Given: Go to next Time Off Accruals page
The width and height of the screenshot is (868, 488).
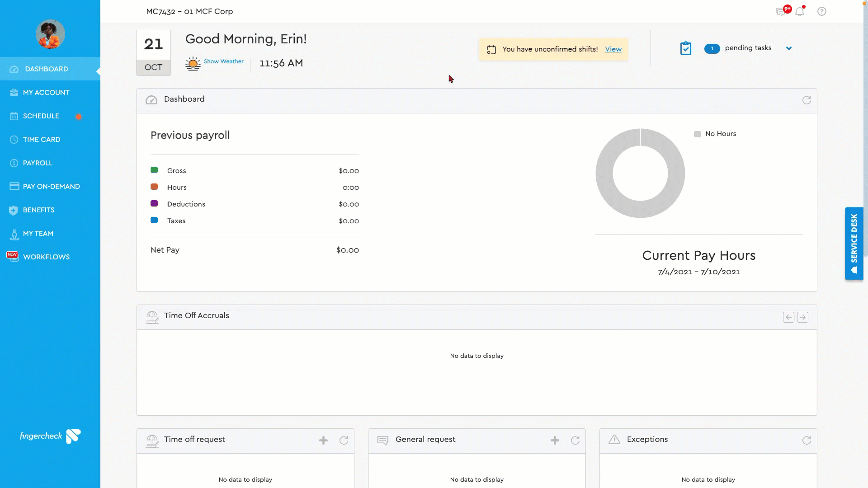Looking at the screenshot, I should pyautogui.click(x=803, y=317).
